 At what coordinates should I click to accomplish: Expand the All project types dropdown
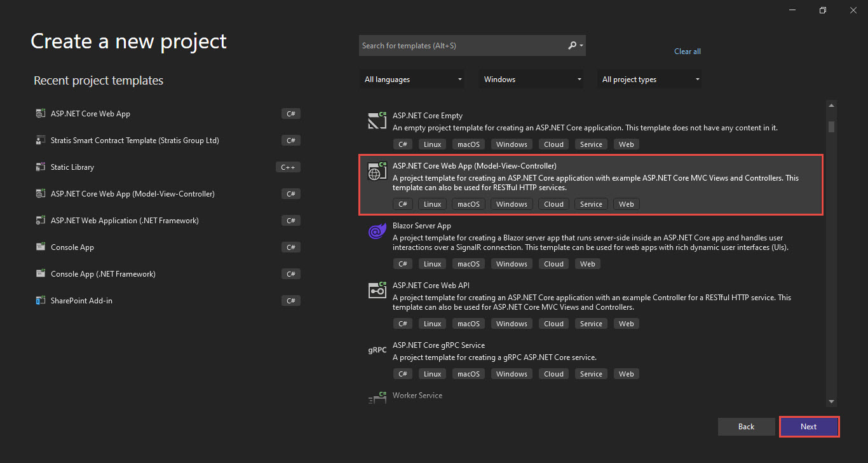point(649,79)
